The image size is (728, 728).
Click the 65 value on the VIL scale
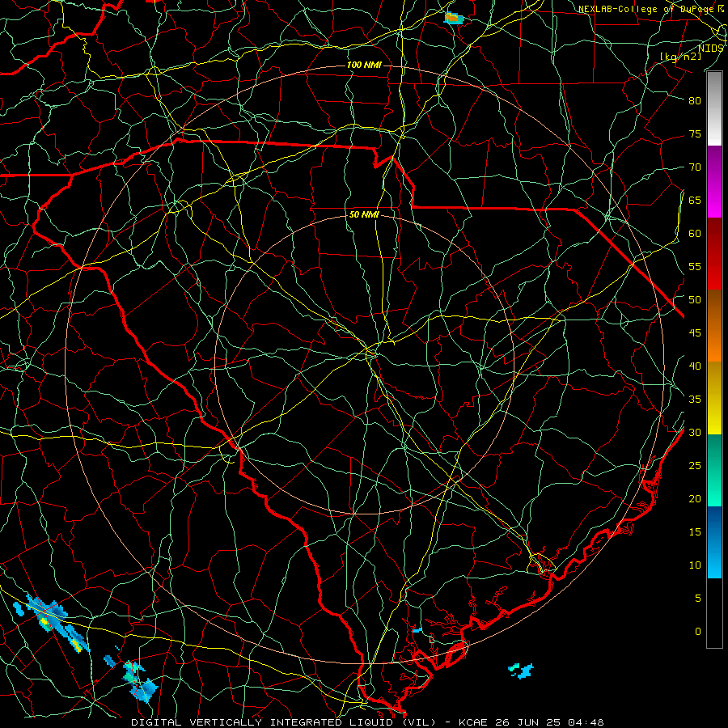(695, 200)
